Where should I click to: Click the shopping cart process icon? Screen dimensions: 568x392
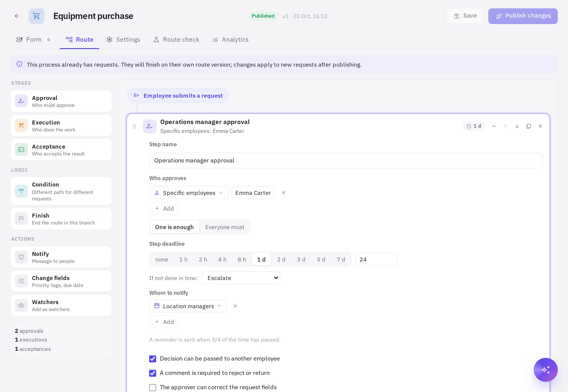(x=36, y=16)
